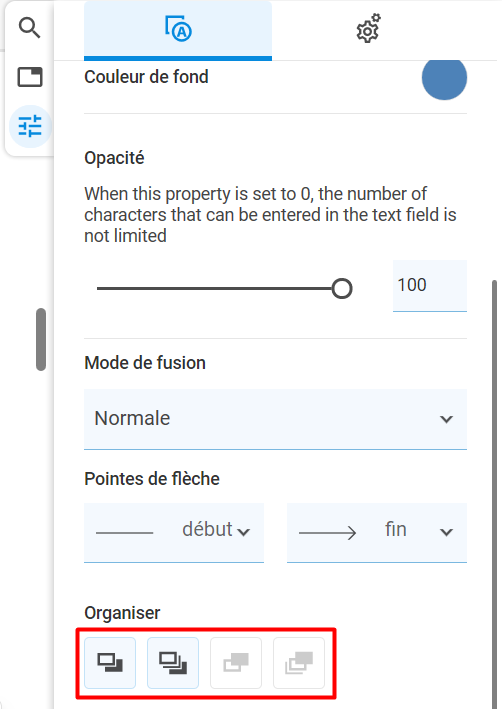
Task: Select the sliders properties icon in sidebar
Action: (30, 126)
